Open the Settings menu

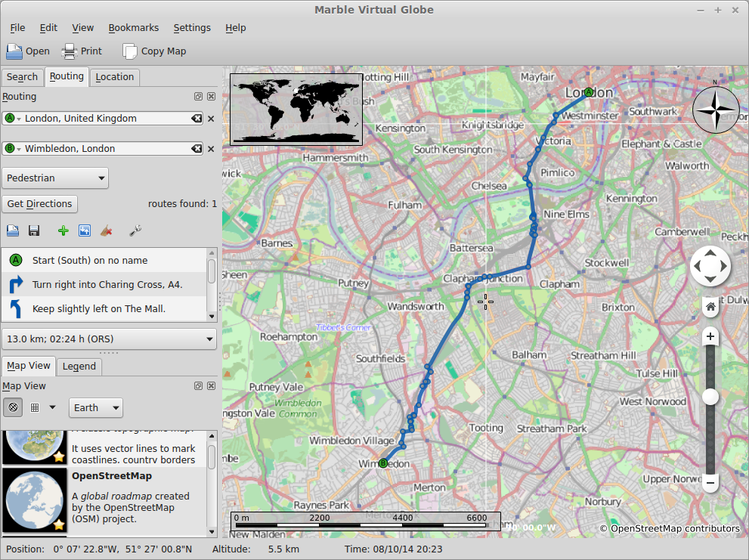pos(192,28)
